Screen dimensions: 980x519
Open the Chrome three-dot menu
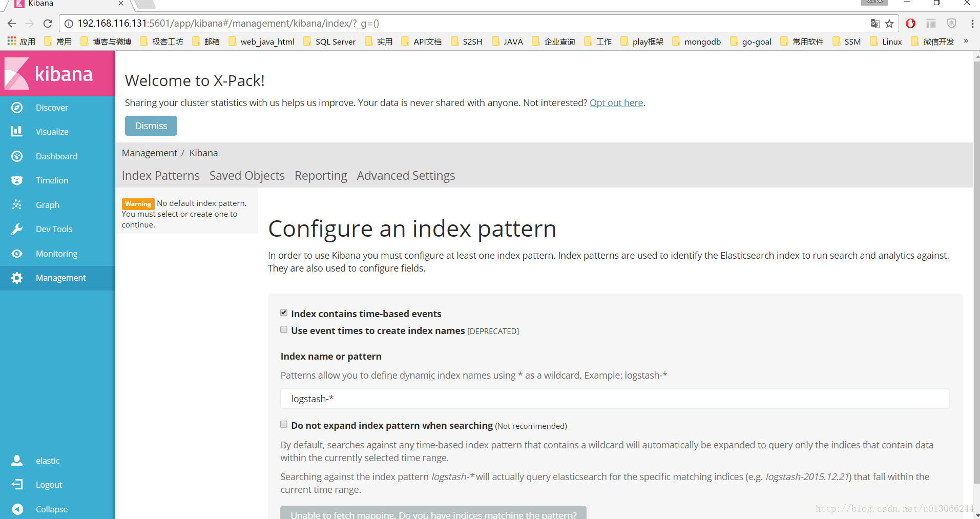972,24
